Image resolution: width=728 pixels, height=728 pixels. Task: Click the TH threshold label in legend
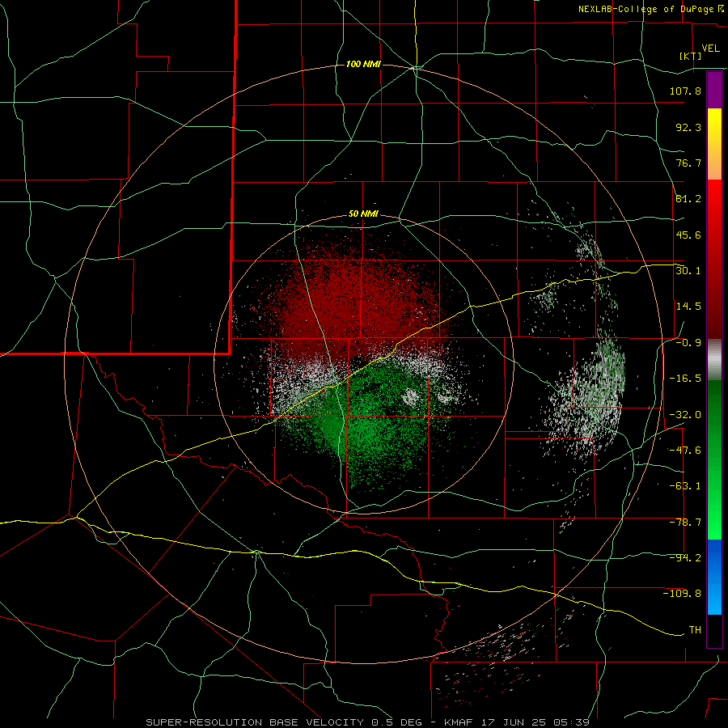(695, 630)
